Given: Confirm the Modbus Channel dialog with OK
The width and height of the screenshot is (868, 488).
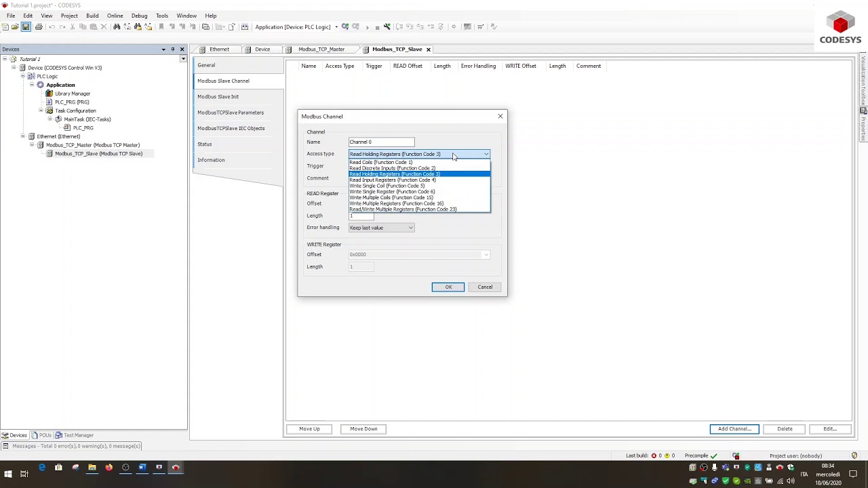Looking at the screenshot, I should tap(448, 287).
